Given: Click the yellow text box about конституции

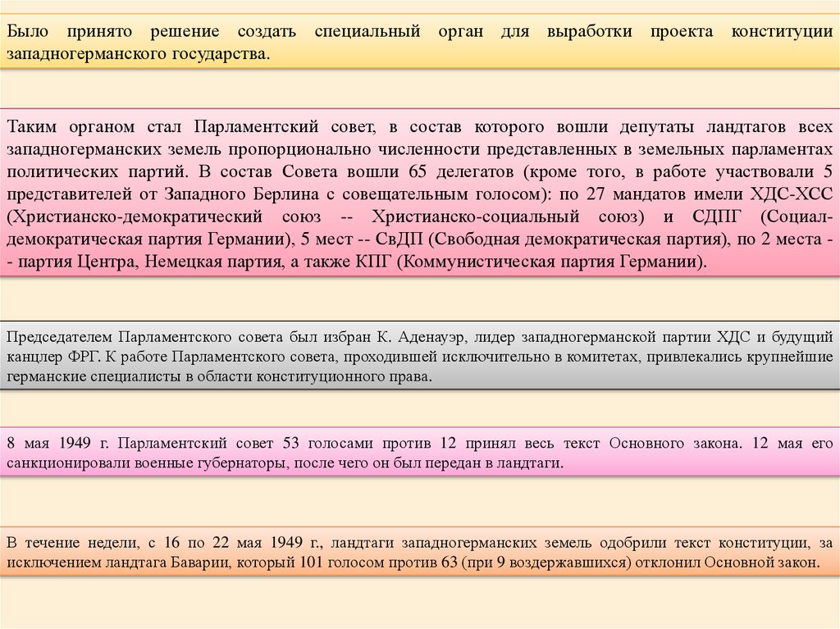Looking at the screenshot, I should click(x=420, y=42).
